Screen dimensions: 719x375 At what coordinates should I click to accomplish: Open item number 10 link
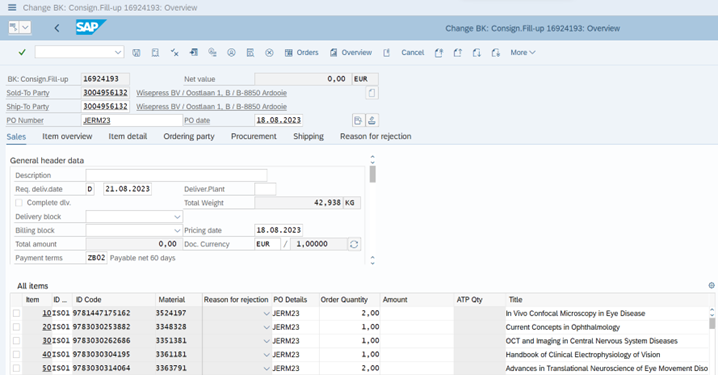pyautogui.click(x=46, y=313)
